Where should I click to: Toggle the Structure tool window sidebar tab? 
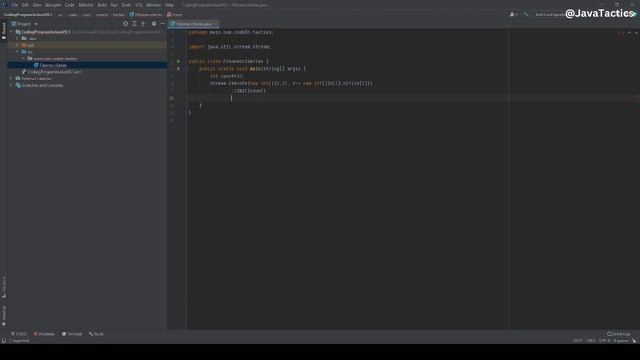coord(4,287)
